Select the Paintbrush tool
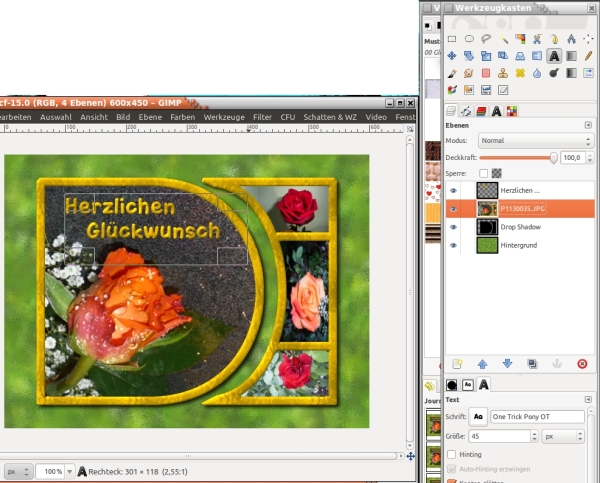600x483 pixels. [452, 73]
